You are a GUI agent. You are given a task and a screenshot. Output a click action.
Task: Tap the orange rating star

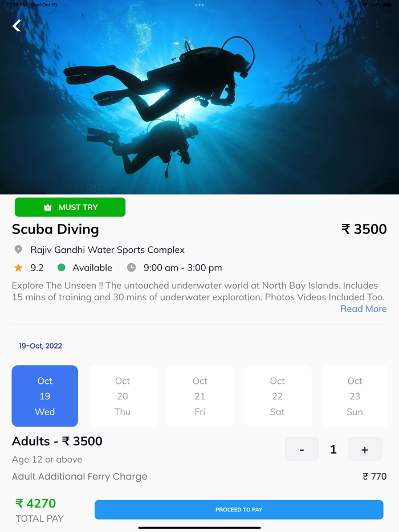[18, 267]
